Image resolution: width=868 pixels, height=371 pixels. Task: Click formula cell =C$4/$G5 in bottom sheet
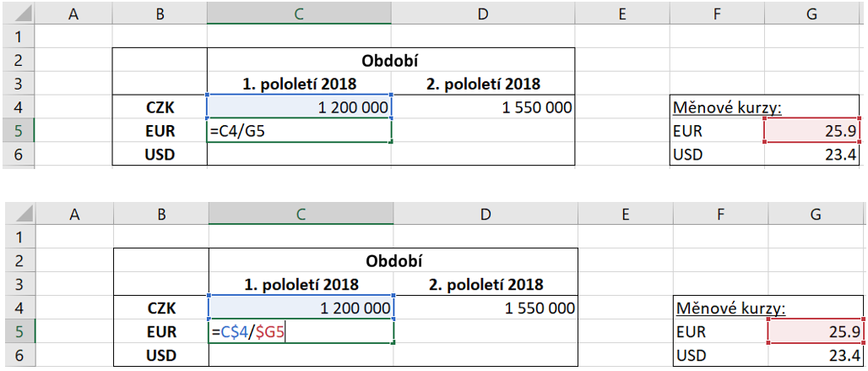tap(301, 333)
